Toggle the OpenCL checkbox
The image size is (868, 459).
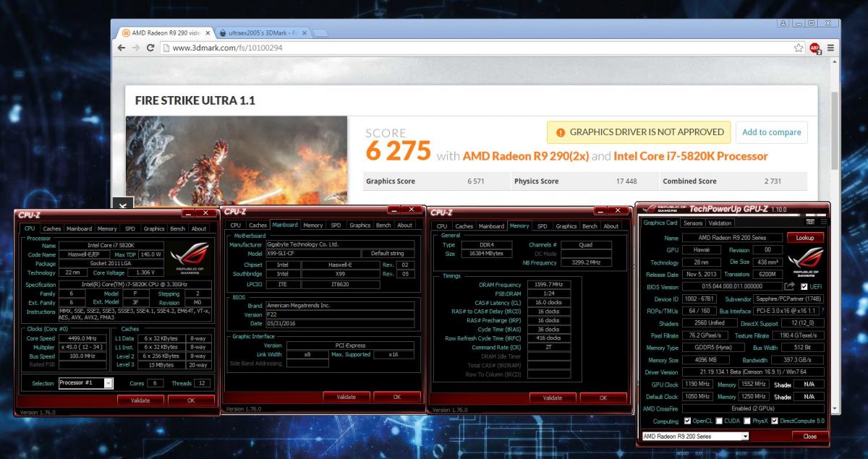tap(686, 421)
